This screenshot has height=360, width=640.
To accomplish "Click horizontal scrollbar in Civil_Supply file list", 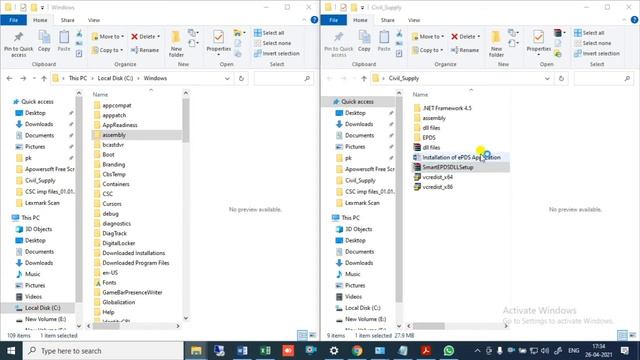I will click(x=429, y=326).
